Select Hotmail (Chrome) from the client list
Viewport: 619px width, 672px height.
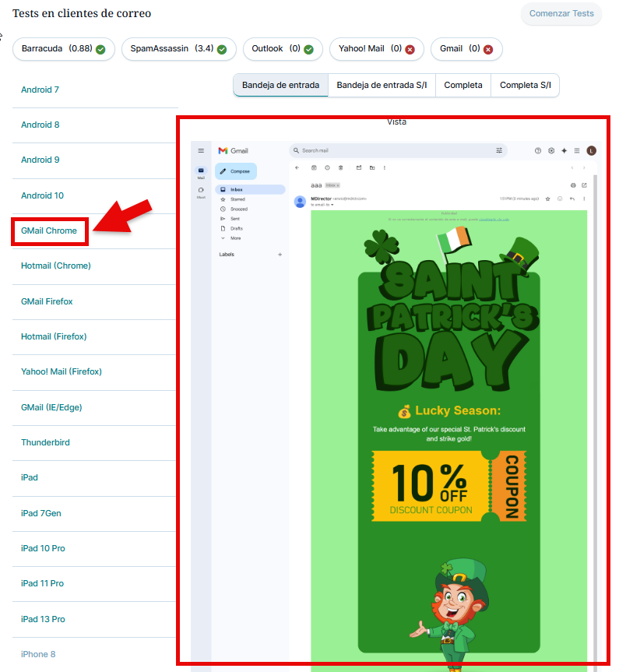coord(56,266)
